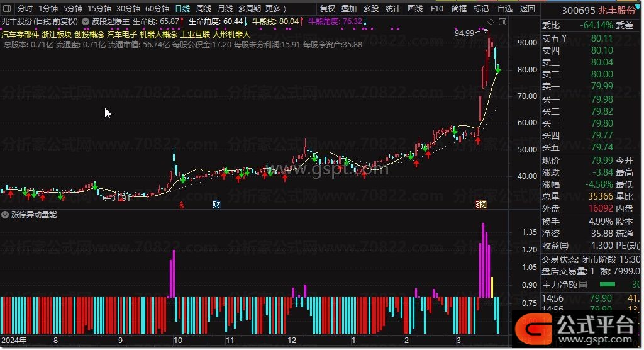The height and width of the screenshot is (350, 644).
Task: Click month 12 on the time axis
Action: (x=292, y=340)
